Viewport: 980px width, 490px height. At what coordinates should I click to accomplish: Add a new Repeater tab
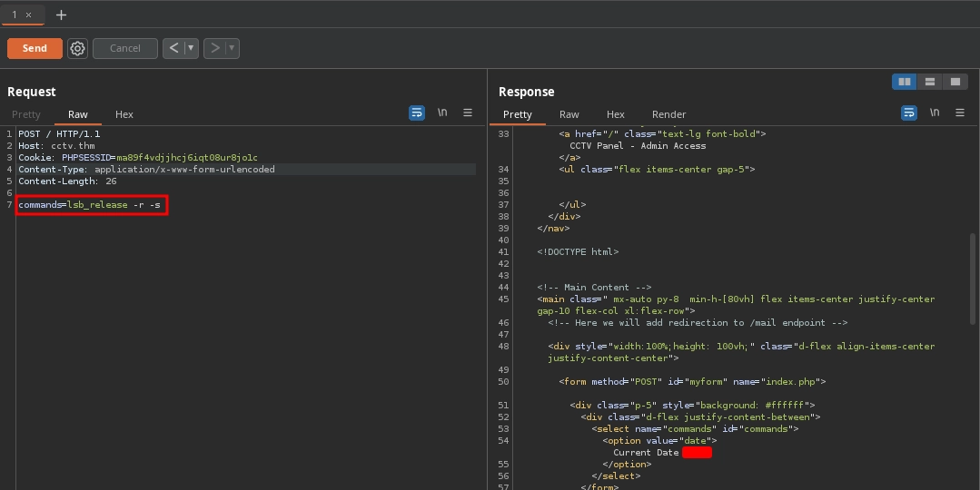pyautogui.click(x=62, y=15)
